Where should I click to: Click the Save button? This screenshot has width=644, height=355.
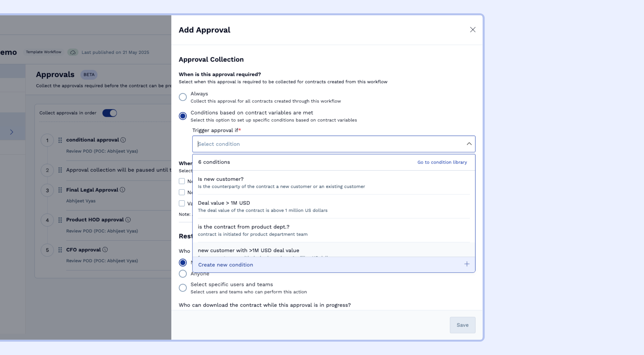(x=462, y=325)
